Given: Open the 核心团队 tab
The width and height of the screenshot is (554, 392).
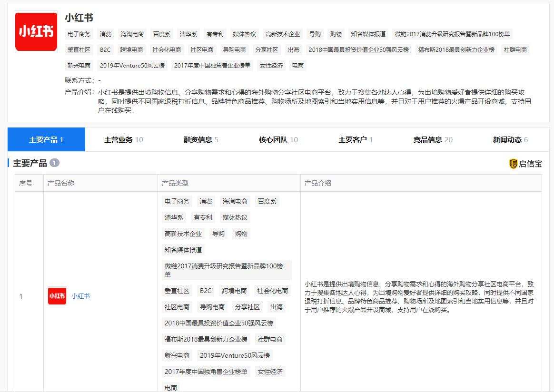Looking at the screenshot, I should [x=278, y=139].
